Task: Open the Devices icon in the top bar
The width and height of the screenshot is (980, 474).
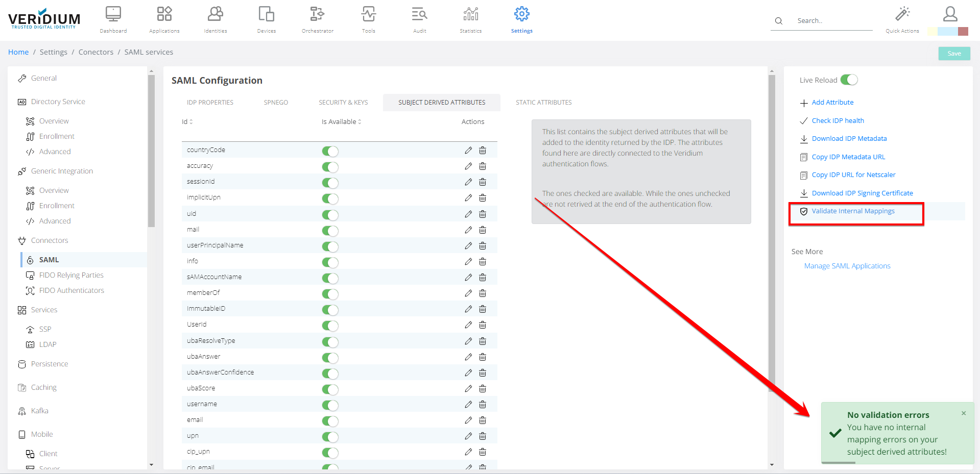Action: (266, 14)
